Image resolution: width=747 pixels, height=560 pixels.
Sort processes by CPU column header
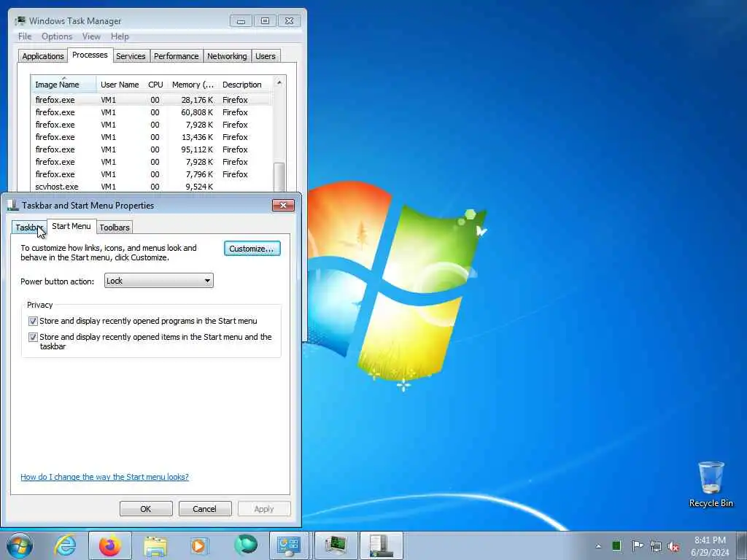click(156, 85)
